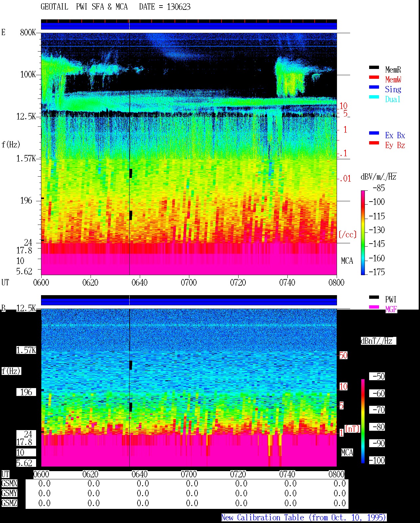Click the magenta MGF legend swatch
This screenshot has height=523, width=420.
[x=374, y=307]
